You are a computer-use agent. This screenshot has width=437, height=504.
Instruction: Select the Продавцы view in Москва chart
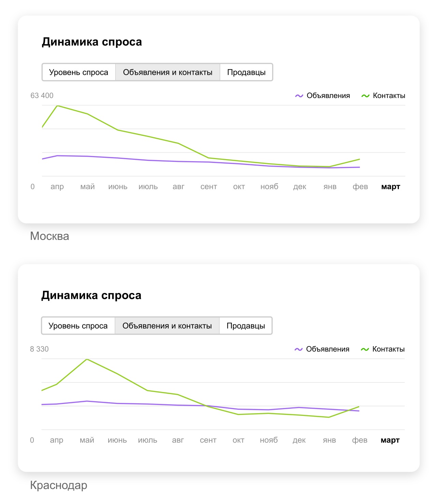click(x=246, y=72)
